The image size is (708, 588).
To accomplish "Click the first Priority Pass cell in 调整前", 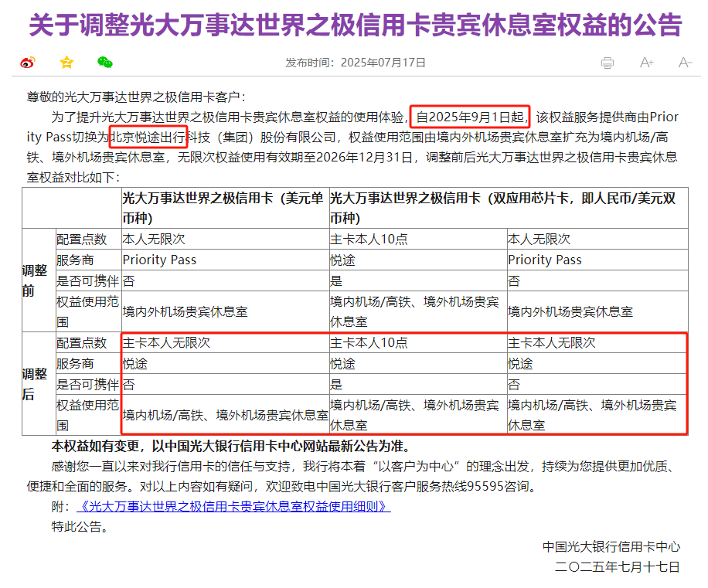I will (x=160, y=260).
